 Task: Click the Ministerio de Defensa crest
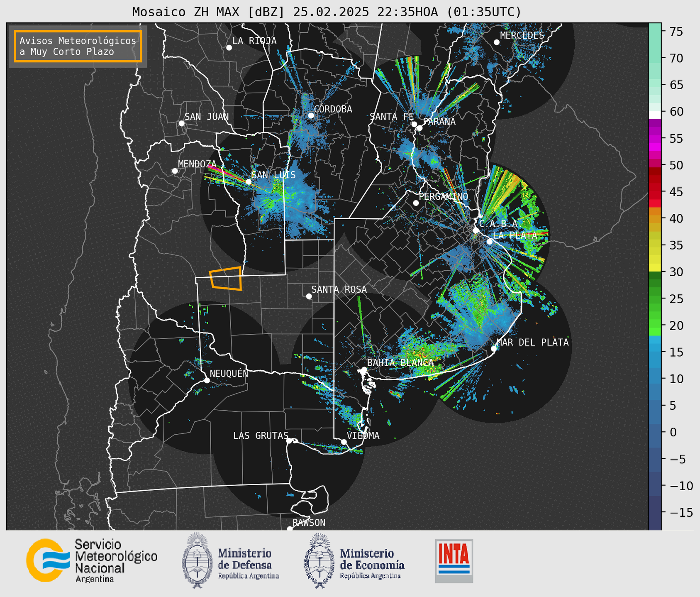(198, 560)
